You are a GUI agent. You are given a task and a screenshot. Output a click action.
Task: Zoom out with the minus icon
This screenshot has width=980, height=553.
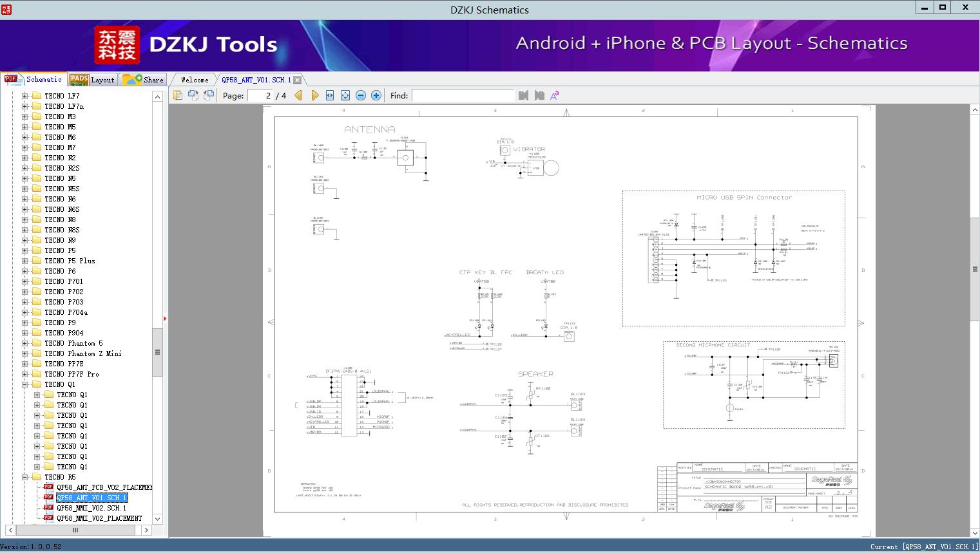361,95
